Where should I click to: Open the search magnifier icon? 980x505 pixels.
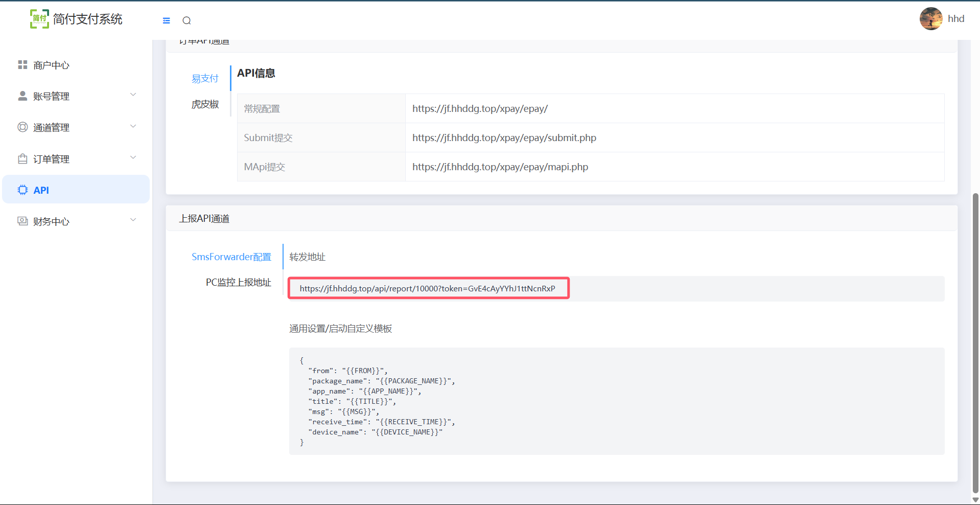tap(186, 20)
